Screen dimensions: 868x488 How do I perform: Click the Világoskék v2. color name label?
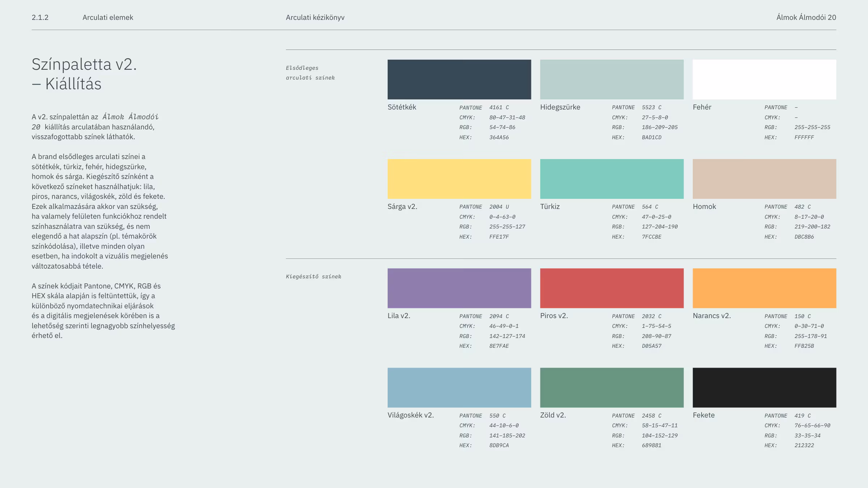410,415
